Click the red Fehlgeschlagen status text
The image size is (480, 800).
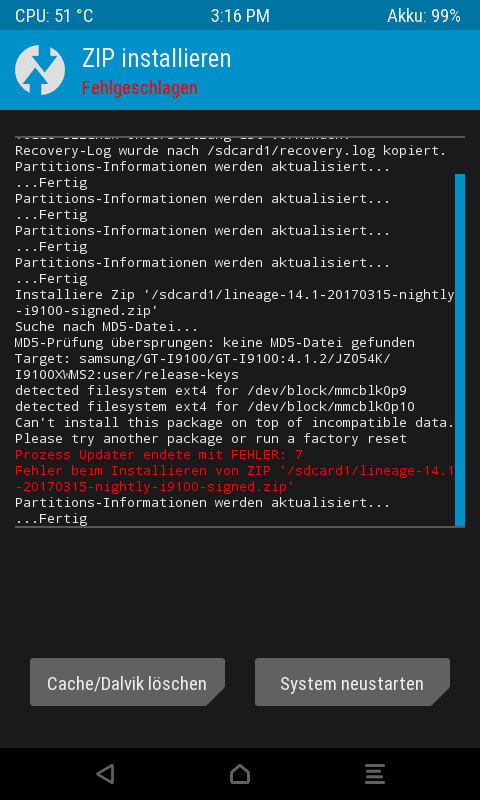point(140,88)
